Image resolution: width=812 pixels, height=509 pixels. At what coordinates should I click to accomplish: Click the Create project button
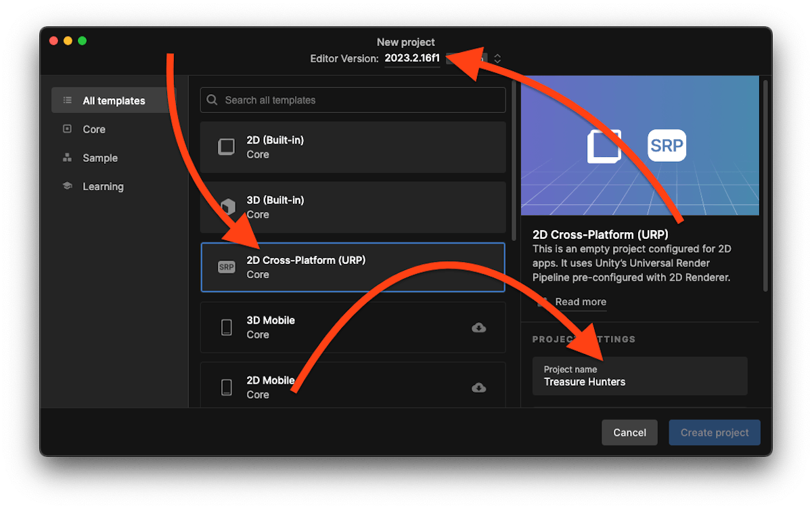click(714, 433)
